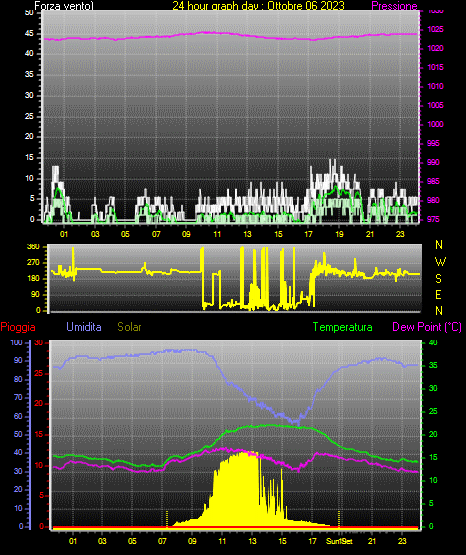Image resolution: width=466 pixels, height=555 pixels.
Task: Select the Solar legend label
Action: (129, 327)
